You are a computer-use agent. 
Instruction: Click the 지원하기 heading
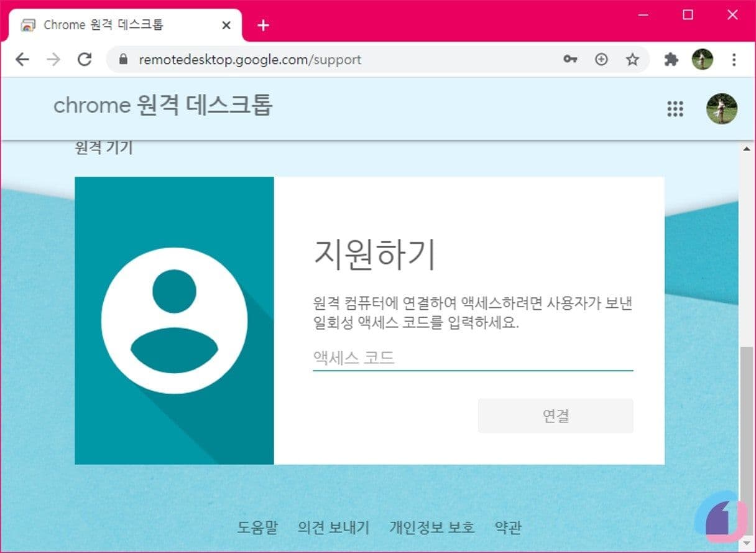[x=374, y=254]
